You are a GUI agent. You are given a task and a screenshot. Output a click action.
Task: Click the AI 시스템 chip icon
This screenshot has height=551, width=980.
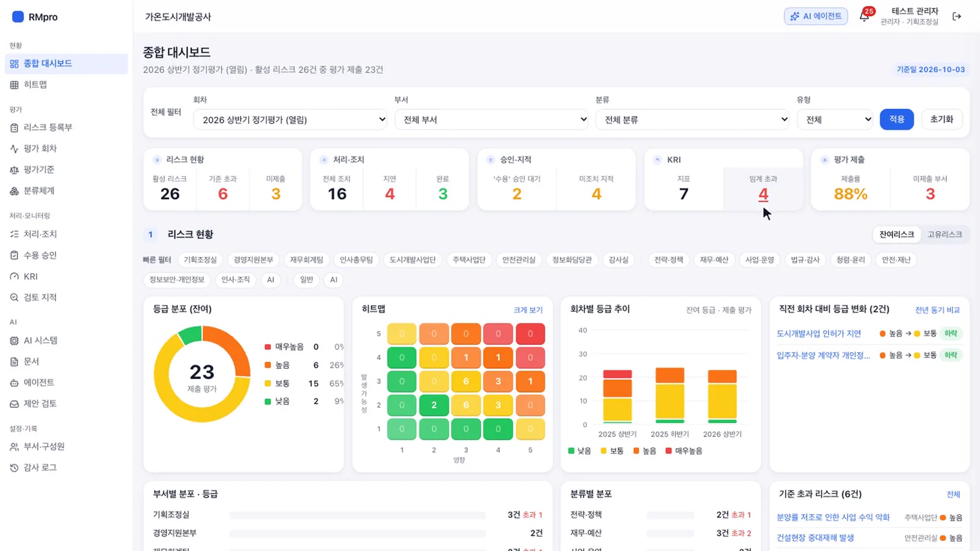pos(14,340)
